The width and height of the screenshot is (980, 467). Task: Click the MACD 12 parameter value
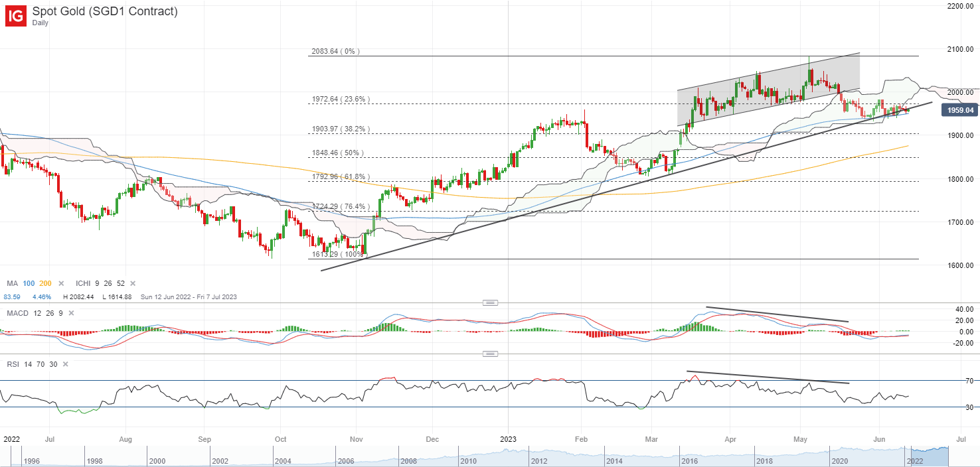[36, 312]
